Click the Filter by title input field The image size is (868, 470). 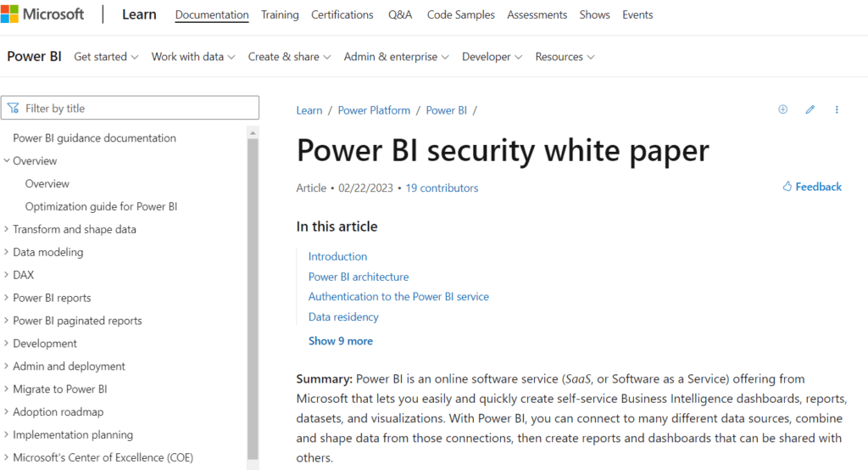tap(136, 109)
